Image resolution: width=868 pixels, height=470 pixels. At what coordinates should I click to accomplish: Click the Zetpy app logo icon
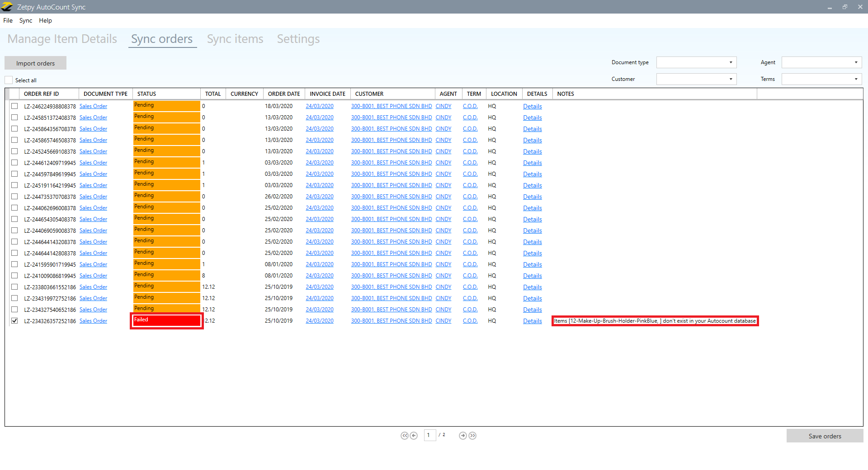click(x=7, y=7)
